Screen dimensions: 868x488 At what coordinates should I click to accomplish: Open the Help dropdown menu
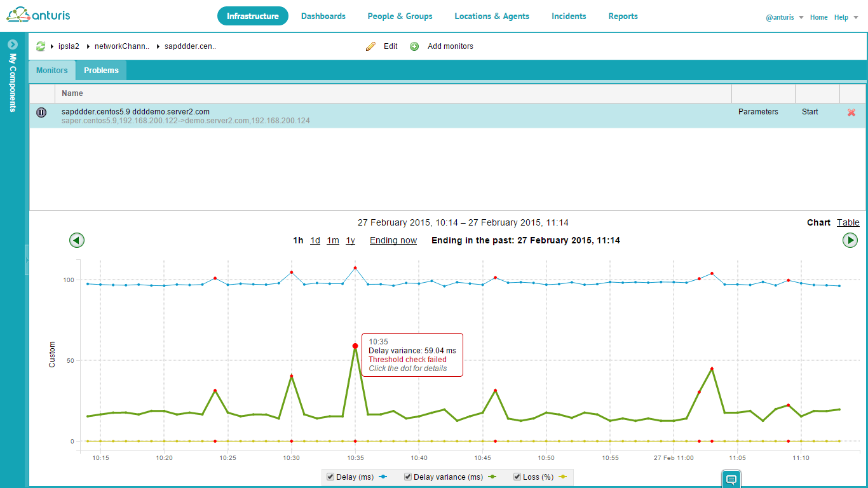[844, 17]
